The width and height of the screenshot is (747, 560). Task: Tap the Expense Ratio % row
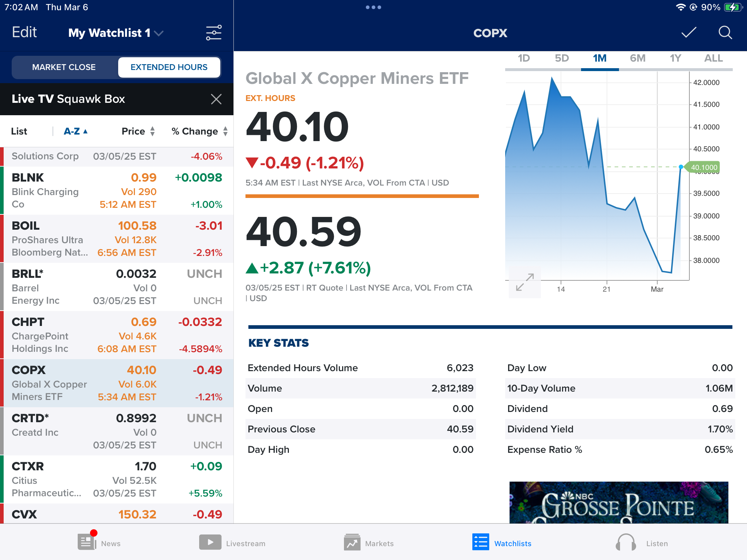[620, 450]
